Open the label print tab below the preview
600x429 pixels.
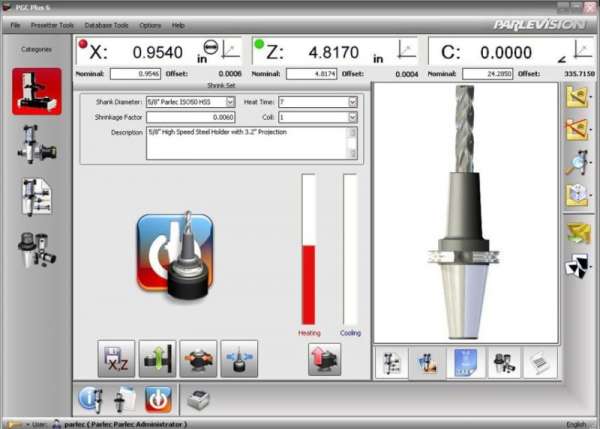pos(540,363)
